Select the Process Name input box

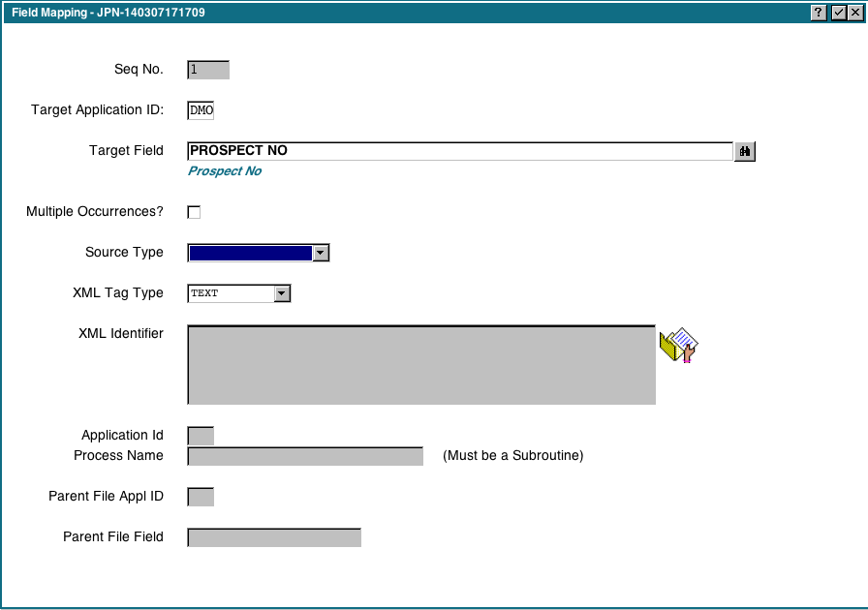point(305,456)
